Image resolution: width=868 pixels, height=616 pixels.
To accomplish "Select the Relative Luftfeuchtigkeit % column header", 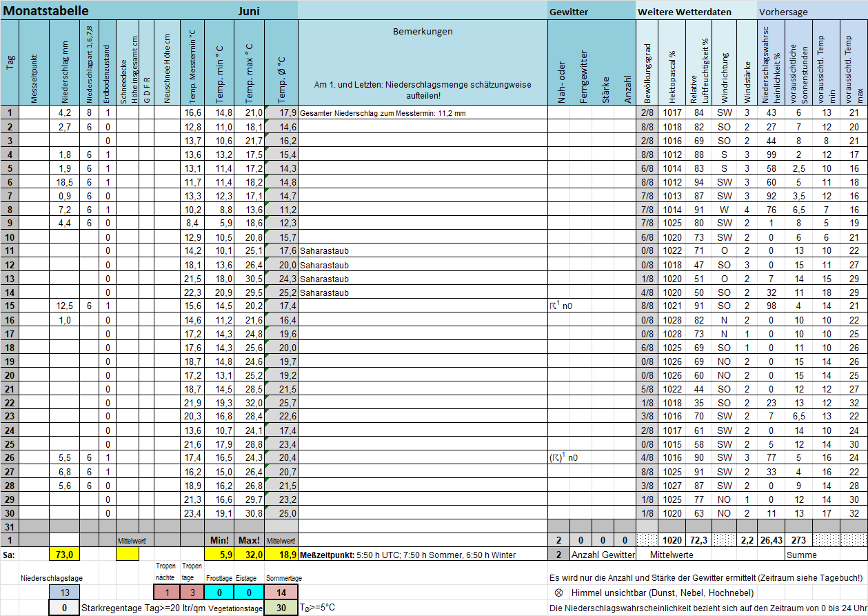I will (x=699, y=63).
